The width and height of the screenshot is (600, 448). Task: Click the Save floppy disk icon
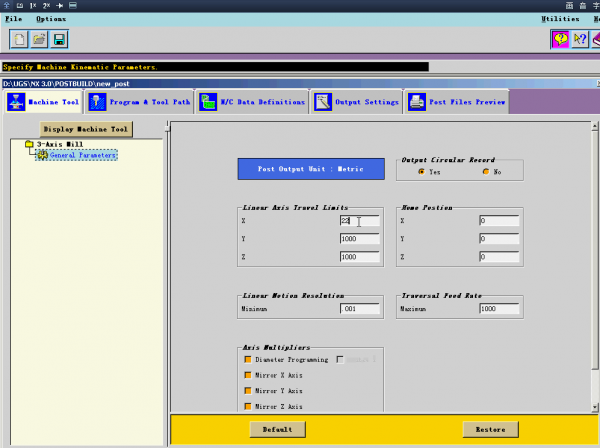[x=59, y=39]
